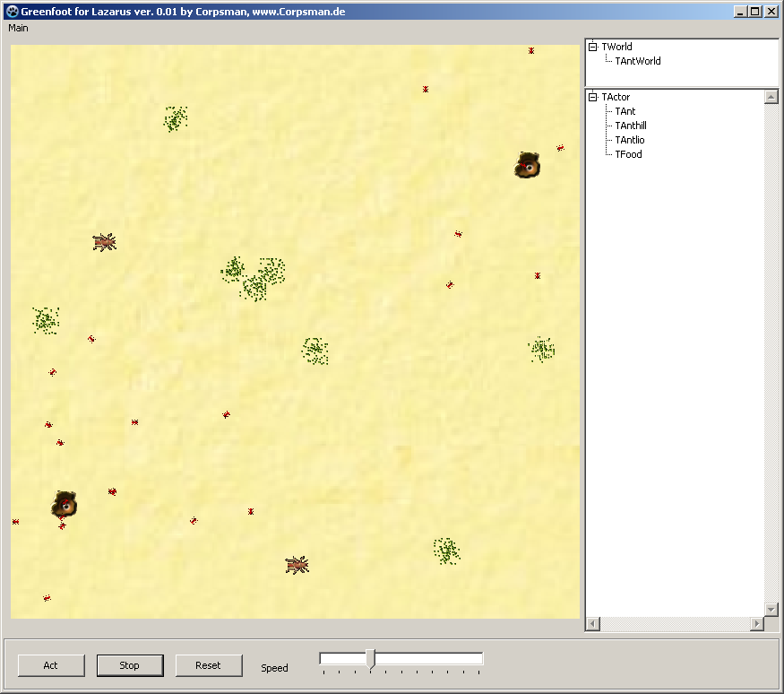Adjust the Speed slider thumb
Image resolution: width=784 pixels, height=694 pixels.
[371, 658]
